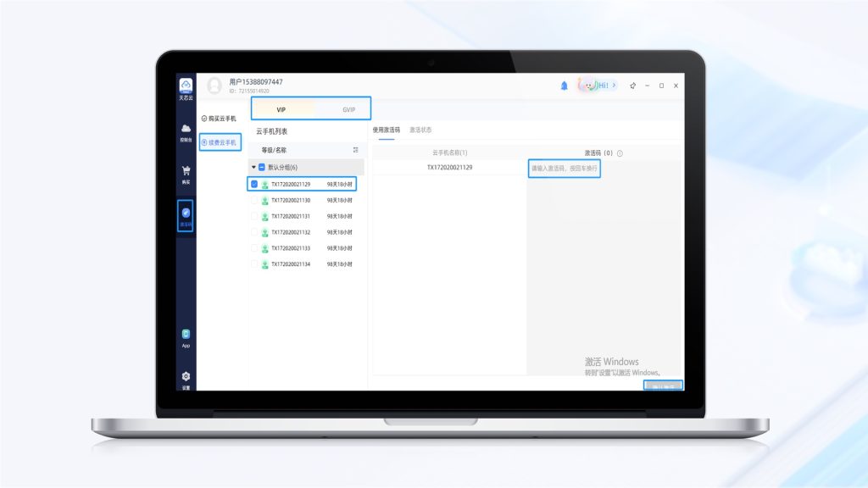Open the 设置 gear icon in sidebar
This screenshot has height=488, width=868.
click(x=186, y=377)
